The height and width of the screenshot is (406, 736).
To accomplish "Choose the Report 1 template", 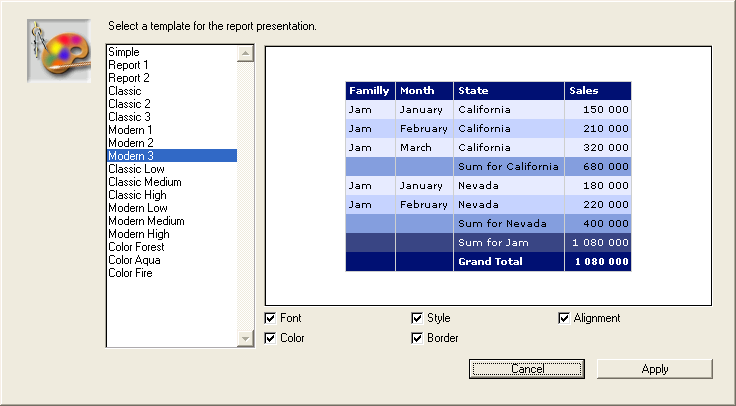I will 128,65.
